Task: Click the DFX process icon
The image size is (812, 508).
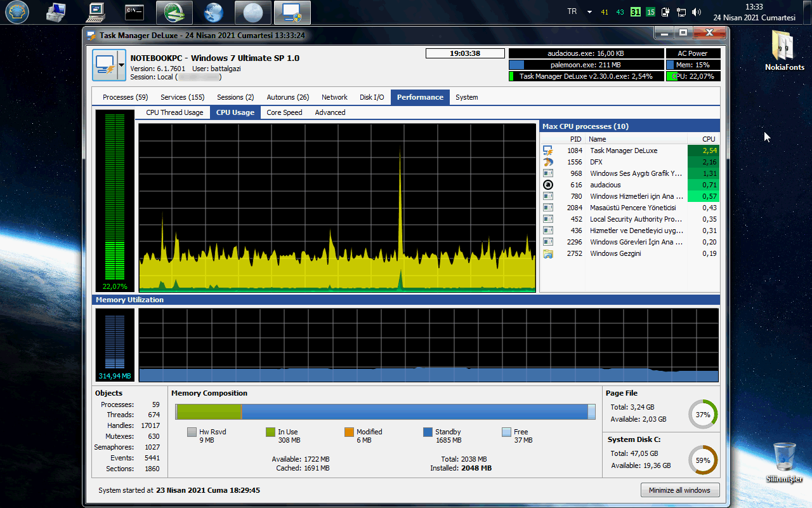Action: [x=548, y=162]
